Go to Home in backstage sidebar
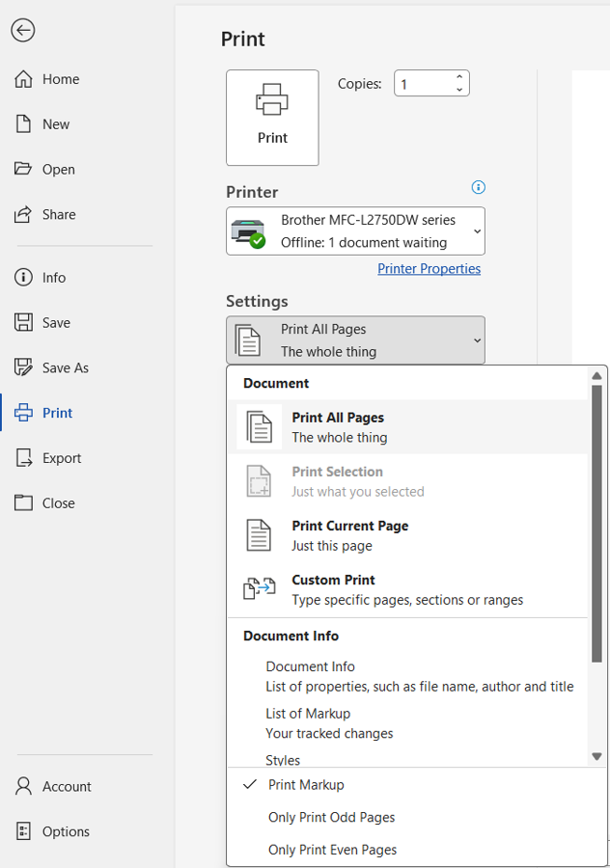Screen dimensions: 610x868 coord(61,79)
